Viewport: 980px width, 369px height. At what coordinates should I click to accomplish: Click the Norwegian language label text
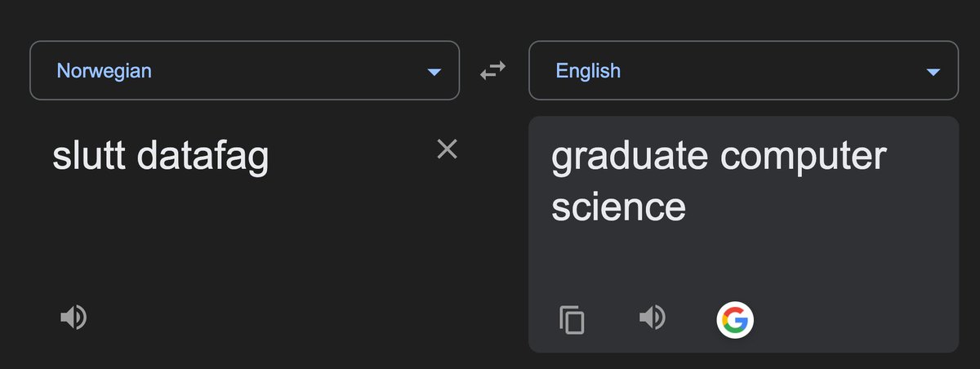click(x=104, y=71)
